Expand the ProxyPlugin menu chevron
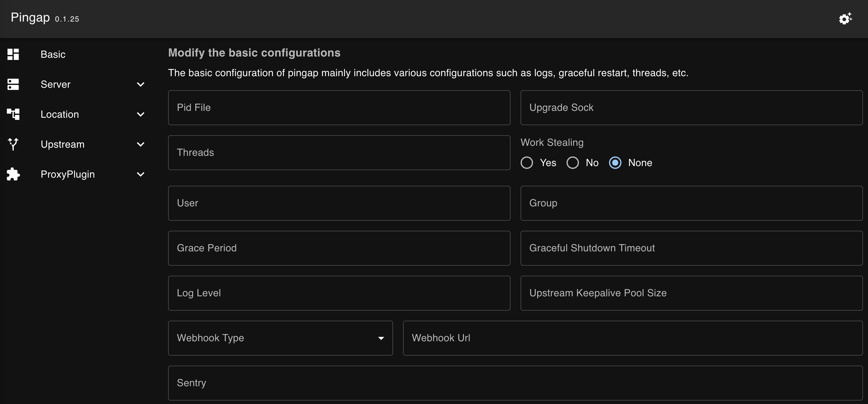 (141, 174)
